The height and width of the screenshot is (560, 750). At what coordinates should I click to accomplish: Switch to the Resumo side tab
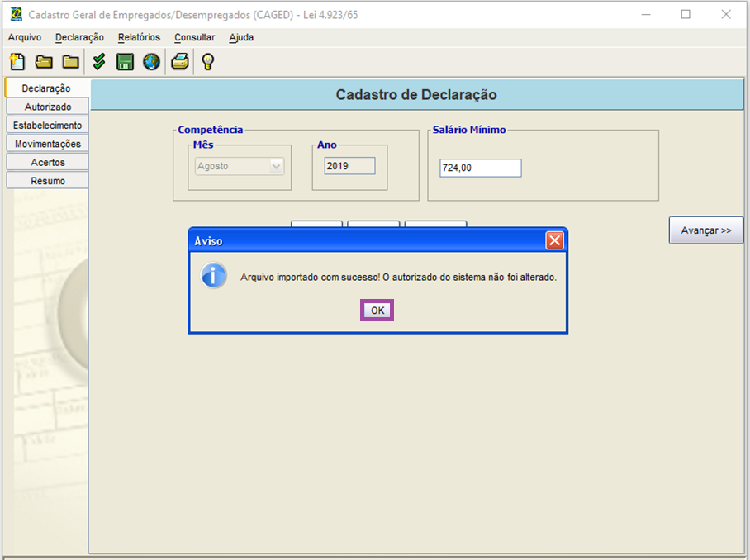point(47,181)
